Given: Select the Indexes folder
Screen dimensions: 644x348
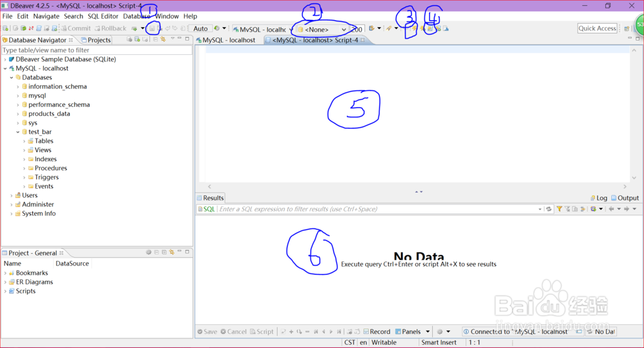Looking at the screenshot, I should click(46, 159).
